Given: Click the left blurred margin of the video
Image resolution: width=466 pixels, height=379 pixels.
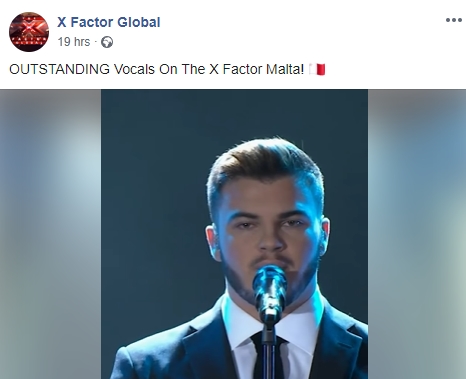Looking at the screenshot, I should (51, 234).
